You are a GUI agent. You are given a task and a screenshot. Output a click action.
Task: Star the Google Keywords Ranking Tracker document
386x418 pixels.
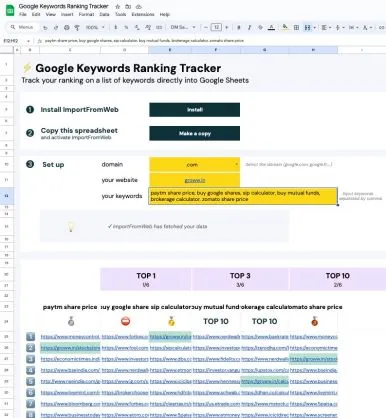117,7
